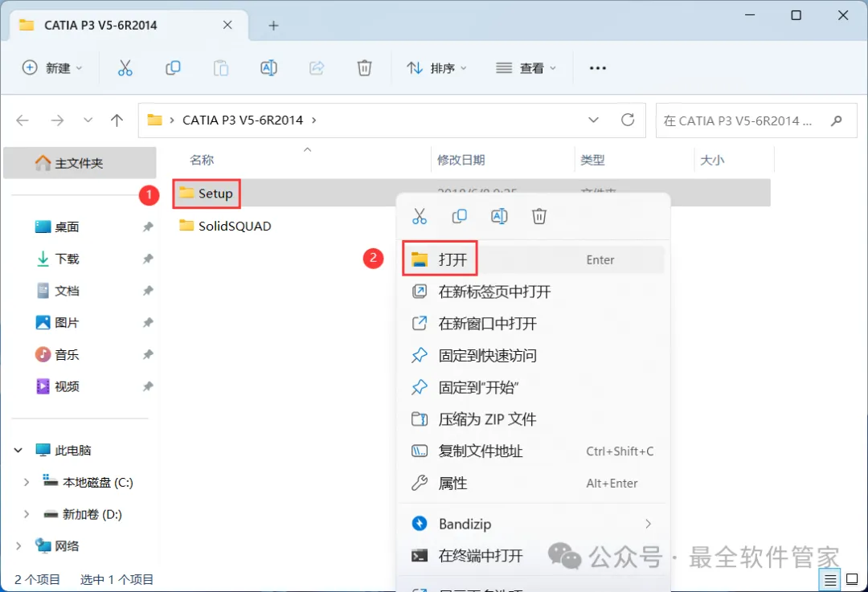Click the search magnifier icon
Image resolution: width=868 pixels, height=592 pixels.
click(x=837, y=120)
